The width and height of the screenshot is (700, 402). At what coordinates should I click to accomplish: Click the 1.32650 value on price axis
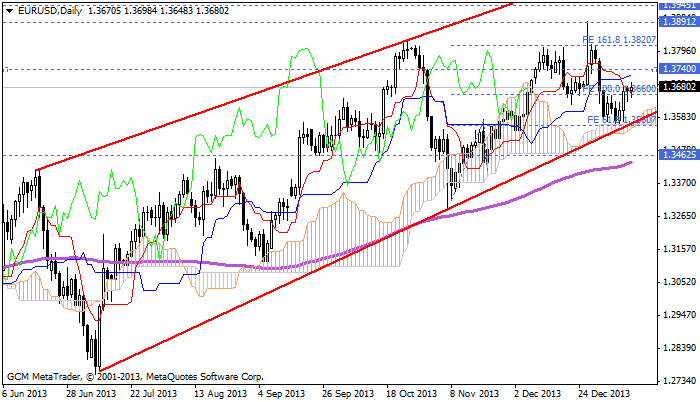(x=680, y=216)
